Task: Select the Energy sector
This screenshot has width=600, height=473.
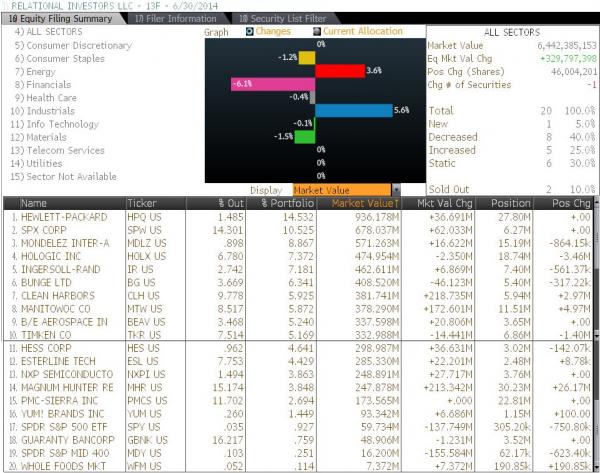Action: pyautogui.click(x=35, y=72)
